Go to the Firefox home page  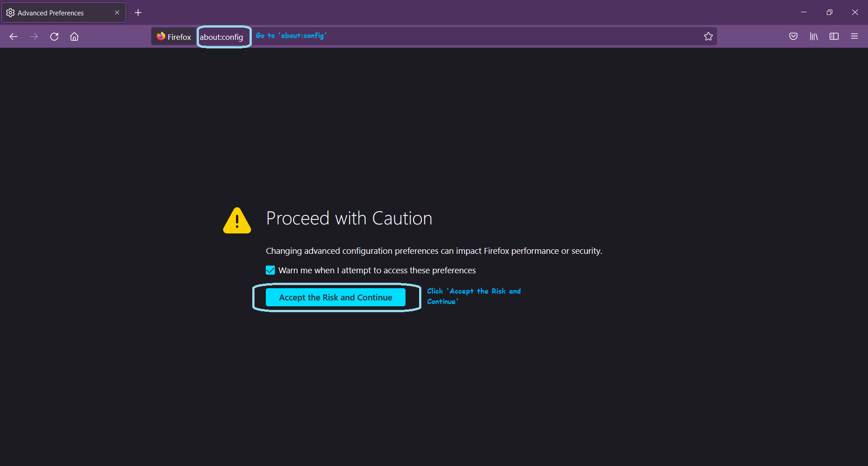coord(74,36)
